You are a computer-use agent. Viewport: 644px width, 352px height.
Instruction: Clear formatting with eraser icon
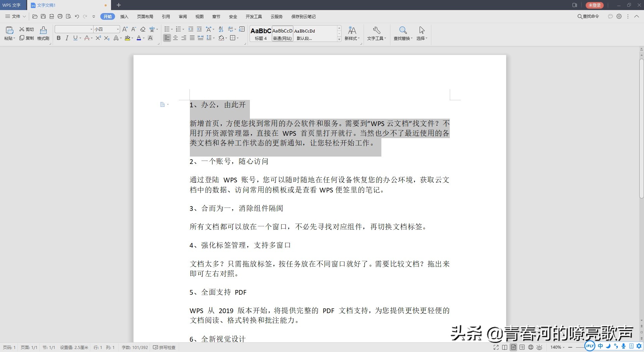[143, 29]
